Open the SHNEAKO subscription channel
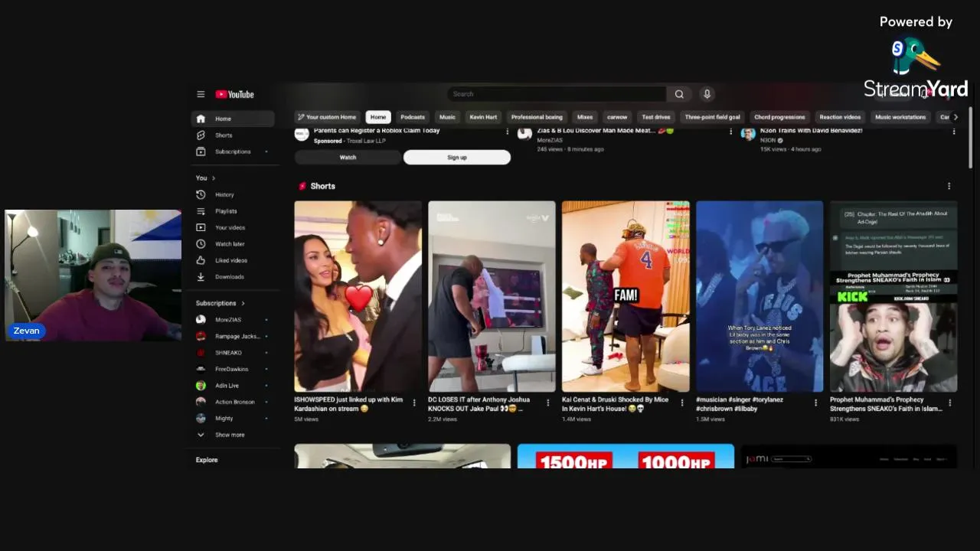This screenshot has height=551, width=980. pos(233,353)
